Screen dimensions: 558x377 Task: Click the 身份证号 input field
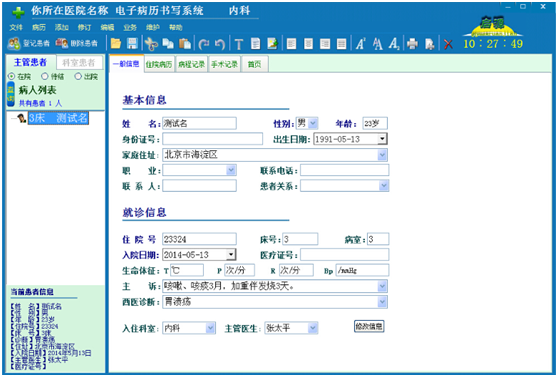point(212,139)
